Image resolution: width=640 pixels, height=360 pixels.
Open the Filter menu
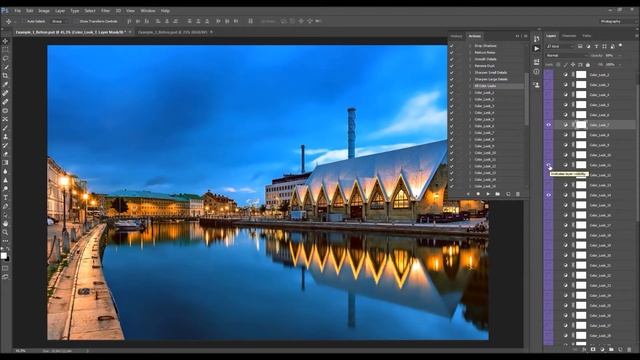point(105,11)
